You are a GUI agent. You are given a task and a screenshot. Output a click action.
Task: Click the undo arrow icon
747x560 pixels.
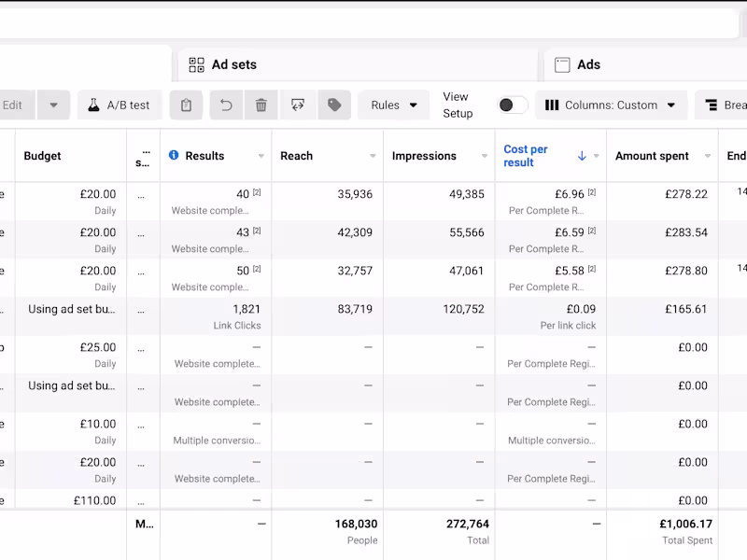pyautogui.click(x=226, y=105)
